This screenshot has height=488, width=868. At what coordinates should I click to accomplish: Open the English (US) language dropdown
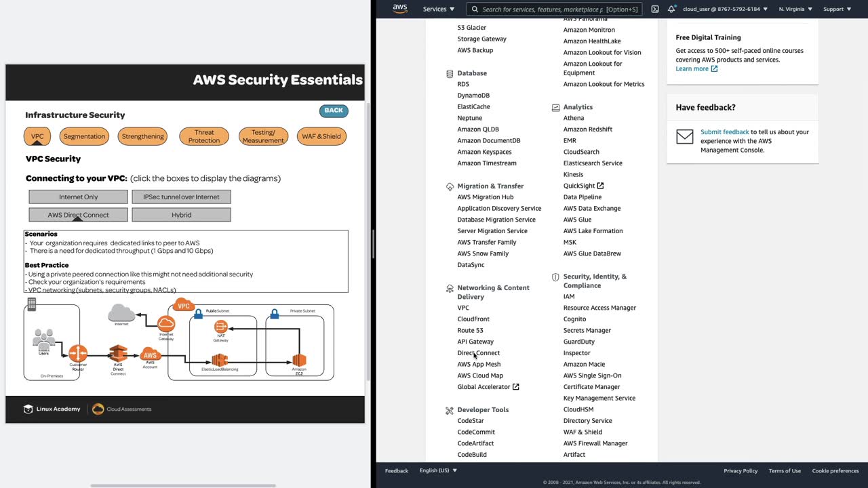[438, 470]
